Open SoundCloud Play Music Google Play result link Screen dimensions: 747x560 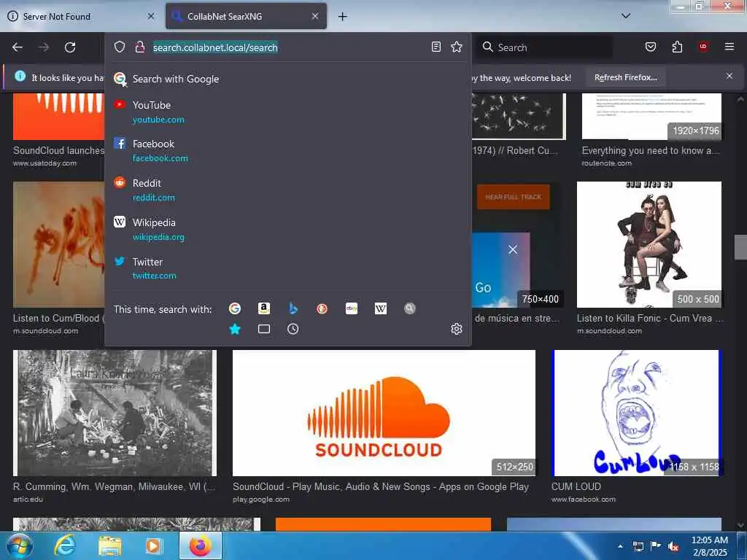point(381,486)
